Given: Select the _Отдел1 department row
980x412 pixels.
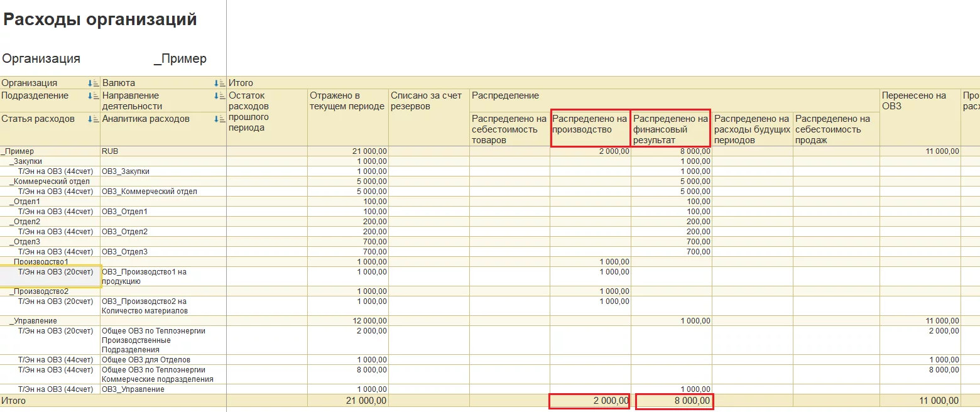Looking at the screenshot, I should (50, 202).
